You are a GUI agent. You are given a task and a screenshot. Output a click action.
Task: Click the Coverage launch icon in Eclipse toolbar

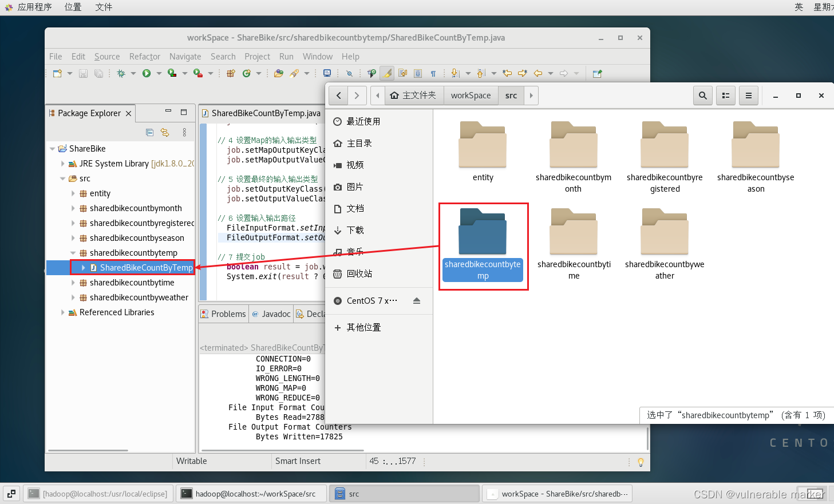pos(172,73)
